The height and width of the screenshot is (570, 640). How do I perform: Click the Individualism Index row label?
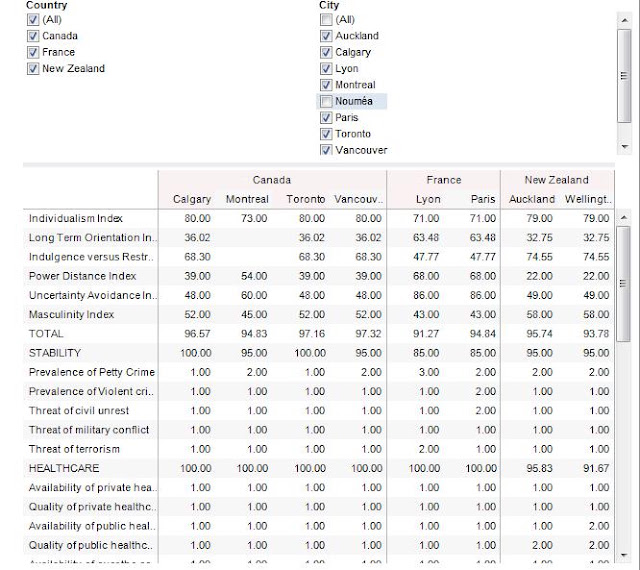pos(76,218)
